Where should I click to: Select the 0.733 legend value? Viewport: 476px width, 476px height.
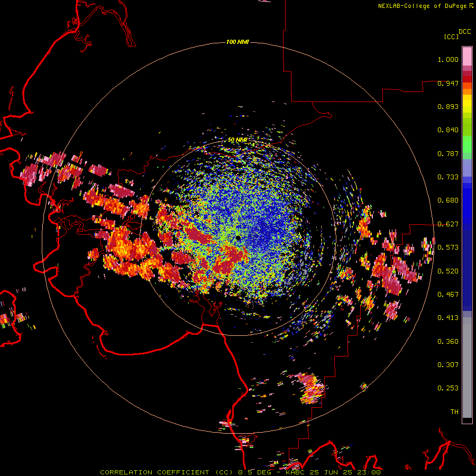click(448, 177)
